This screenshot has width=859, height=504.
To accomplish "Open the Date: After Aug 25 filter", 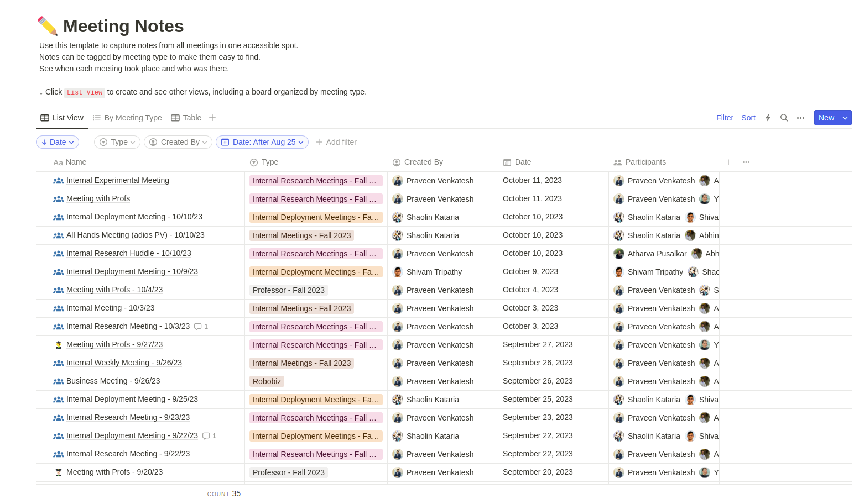I will [262, 142].
